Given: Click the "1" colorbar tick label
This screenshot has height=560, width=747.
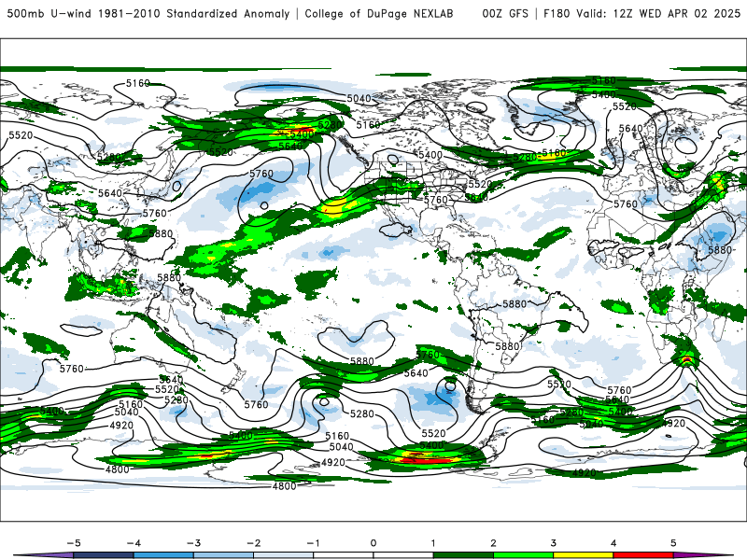Looking at the screenshot, I should click(x=433, y=543).
